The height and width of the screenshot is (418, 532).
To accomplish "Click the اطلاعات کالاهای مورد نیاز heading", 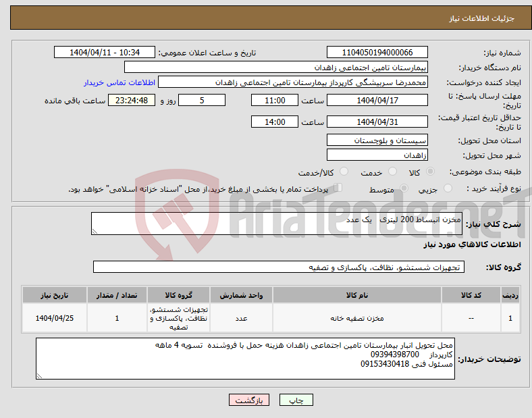I will click(x=472, y=244).
